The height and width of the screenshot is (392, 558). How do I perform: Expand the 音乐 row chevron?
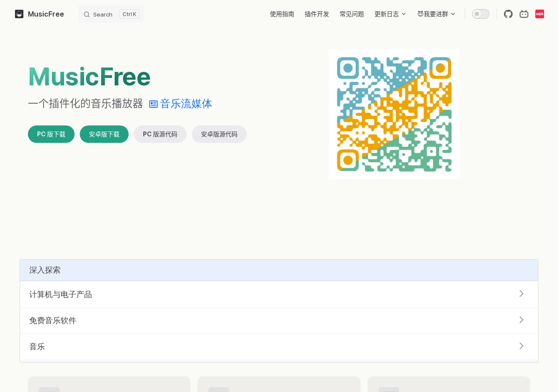(521, 346)
